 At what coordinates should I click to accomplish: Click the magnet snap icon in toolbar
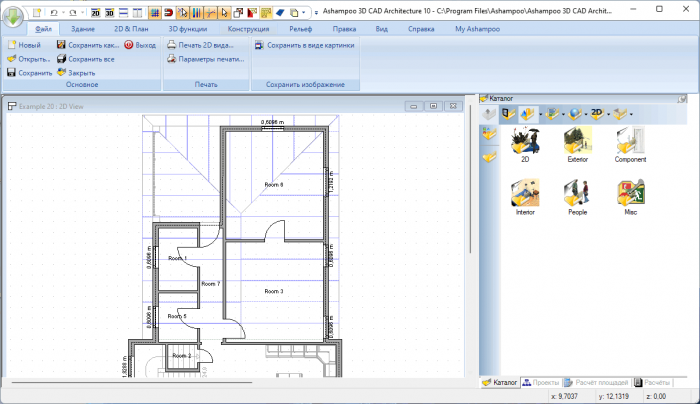(167, 13)
